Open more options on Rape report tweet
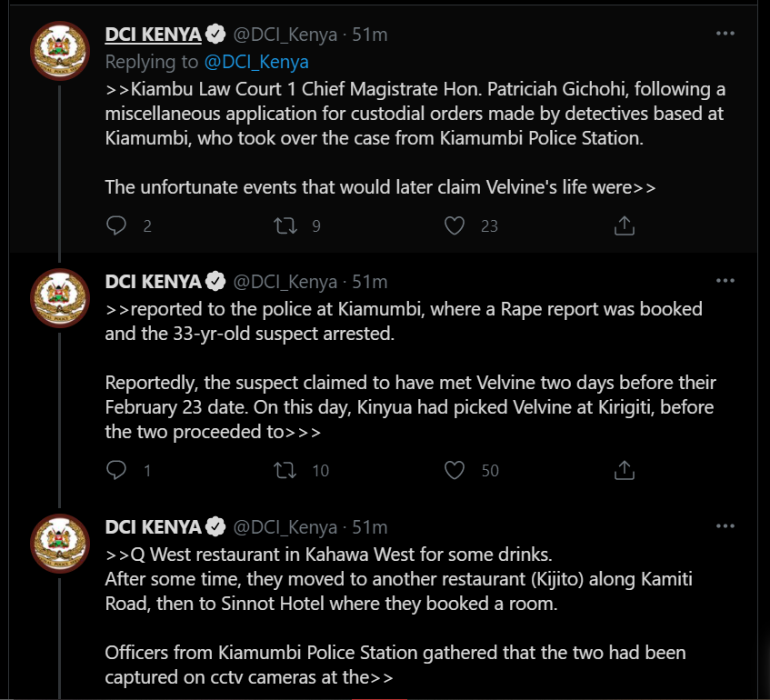Image resolution: width=770 pixels, height=700 pixels. click(x=725, y=279)
